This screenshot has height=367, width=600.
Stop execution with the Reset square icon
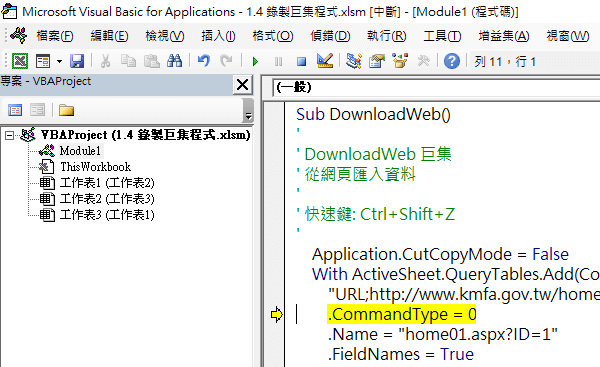click(x=302, y=61)
